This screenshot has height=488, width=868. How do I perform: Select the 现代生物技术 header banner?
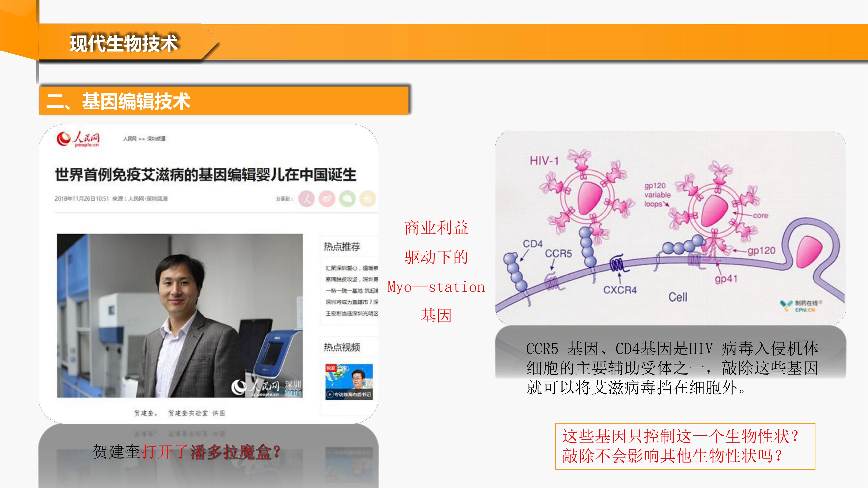124,43
